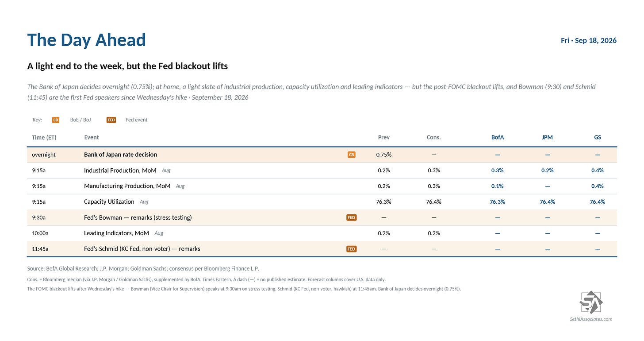Screen dimensions: 644x341
Task: Open the SethiAssociates.com link
Action: tap(591, 319)
